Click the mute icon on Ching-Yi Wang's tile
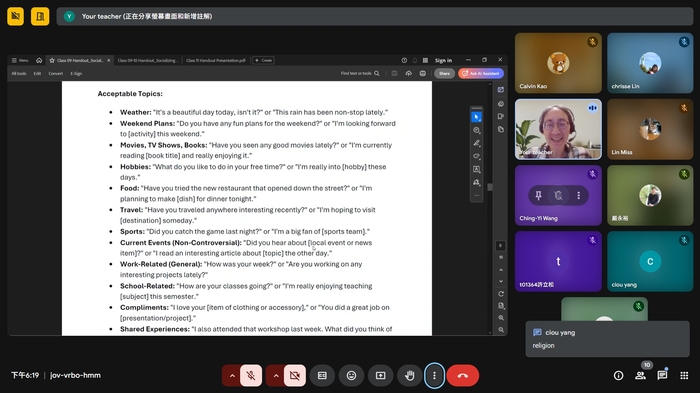 558,195
